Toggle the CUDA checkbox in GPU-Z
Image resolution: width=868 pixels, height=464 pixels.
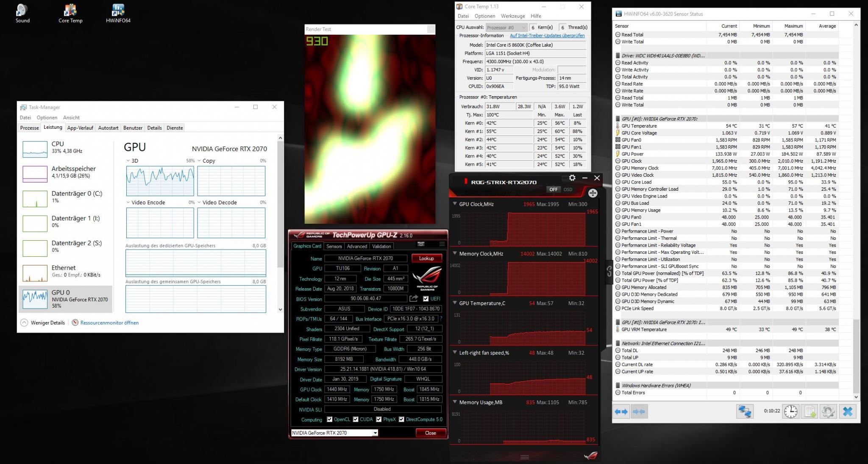click(x=355, y=420)
